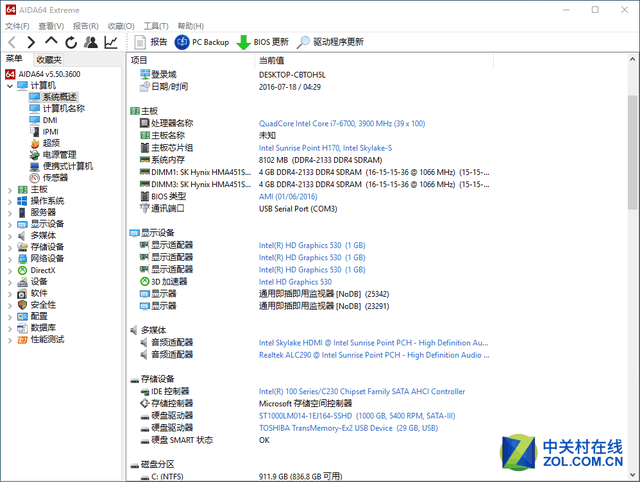Click the Forward navigation arrow
Screen dimensions: 640x482
(x=31, y=42)
